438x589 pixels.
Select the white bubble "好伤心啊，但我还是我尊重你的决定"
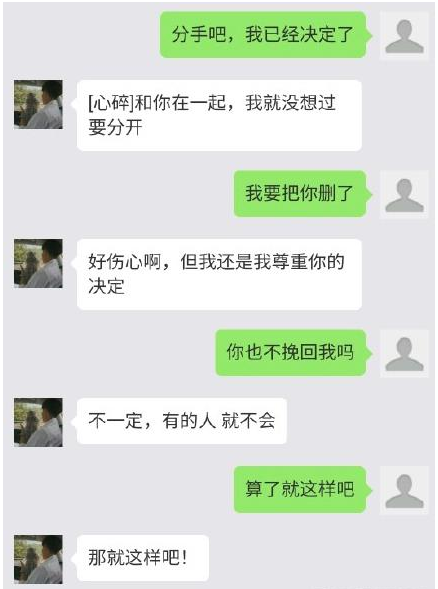[x=219, y=274]
